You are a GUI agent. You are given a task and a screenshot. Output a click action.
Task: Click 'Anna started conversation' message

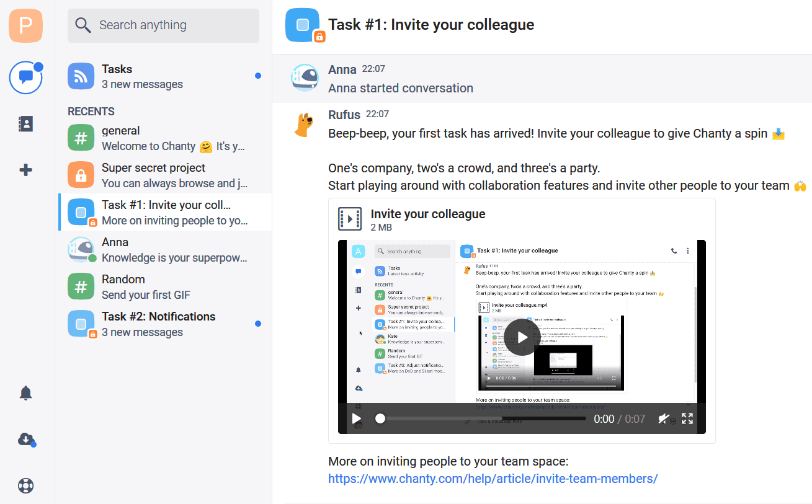tap(401, 88)
